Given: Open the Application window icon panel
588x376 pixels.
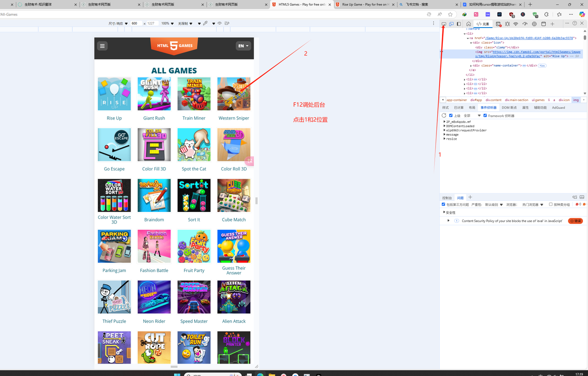Looking at the screenshot, I should click(543, 24).
